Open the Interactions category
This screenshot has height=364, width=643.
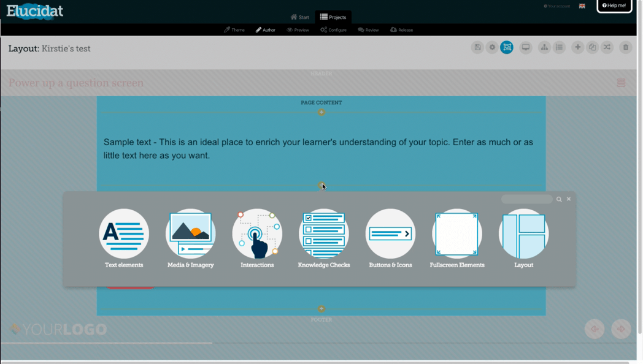point(257,239)
